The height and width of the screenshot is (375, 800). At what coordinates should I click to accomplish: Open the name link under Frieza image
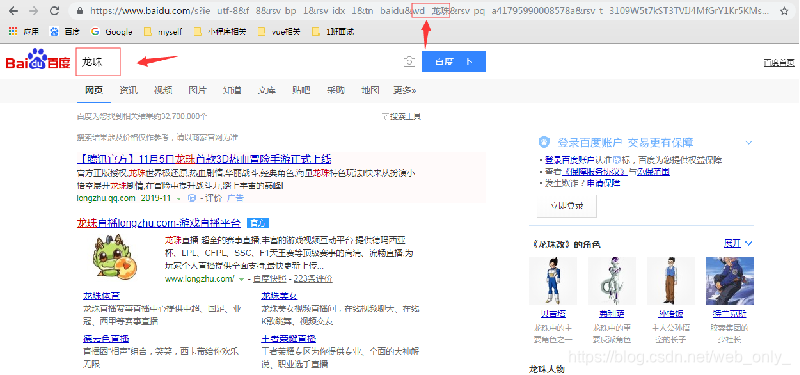612,313
